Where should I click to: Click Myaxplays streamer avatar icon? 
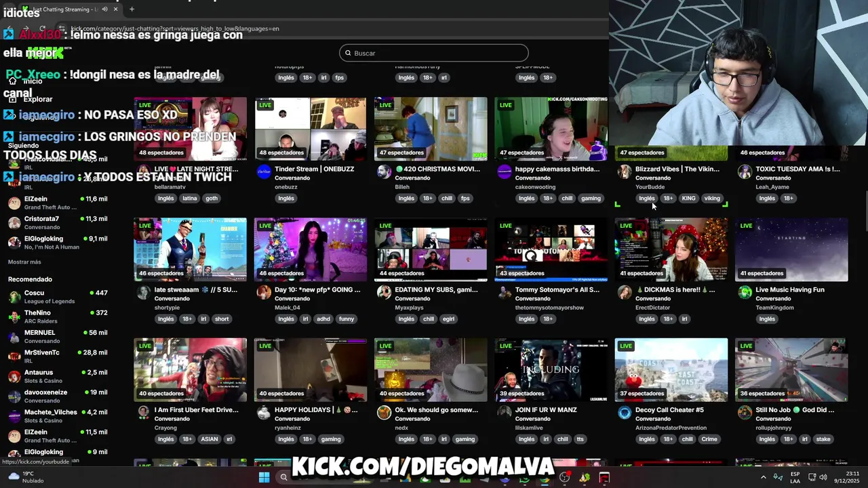[384, 292]
